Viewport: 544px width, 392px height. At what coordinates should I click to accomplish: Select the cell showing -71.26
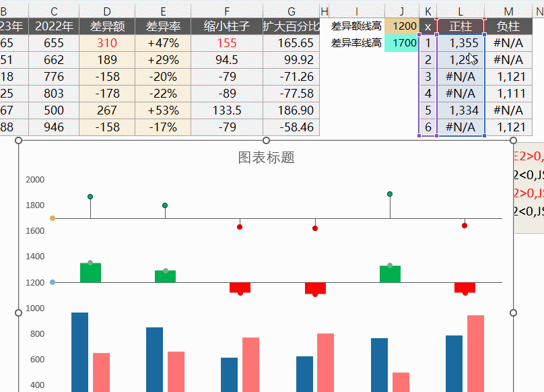point(291,77)
